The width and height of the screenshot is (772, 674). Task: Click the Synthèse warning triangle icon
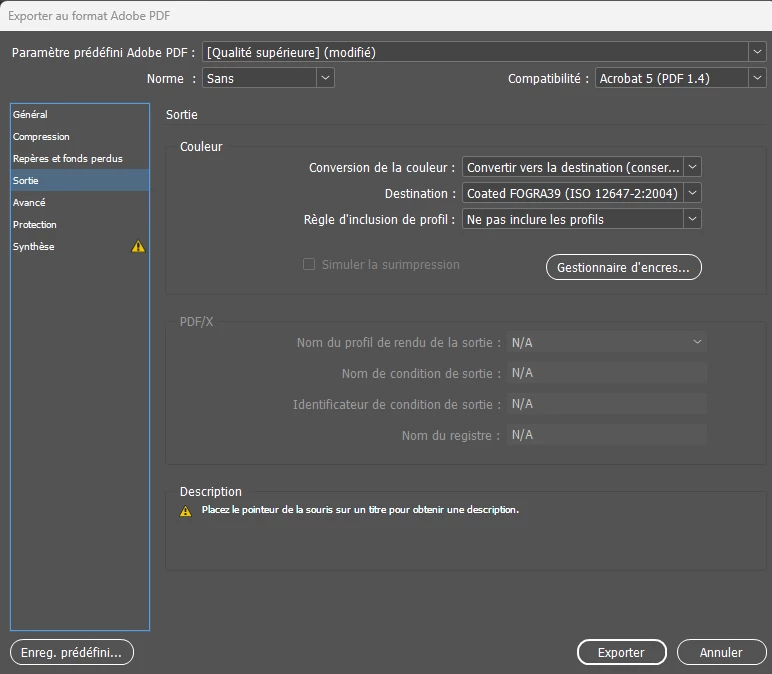138,246
